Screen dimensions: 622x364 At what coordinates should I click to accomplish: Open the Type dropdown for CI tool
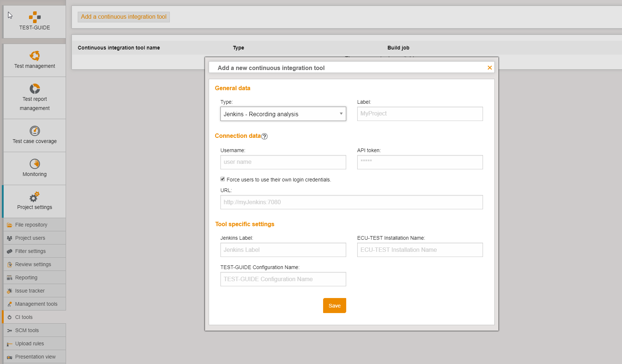(283, 114)
